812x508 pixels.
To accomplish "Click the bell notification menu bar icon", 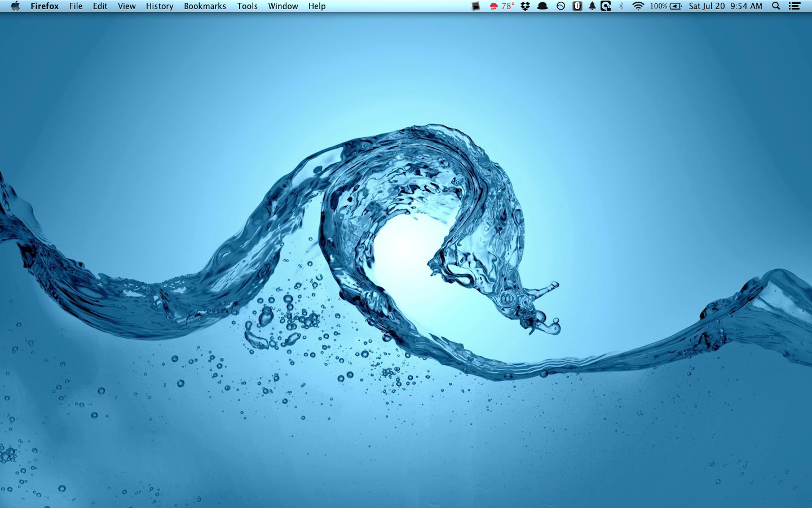I will pos(592,6).
